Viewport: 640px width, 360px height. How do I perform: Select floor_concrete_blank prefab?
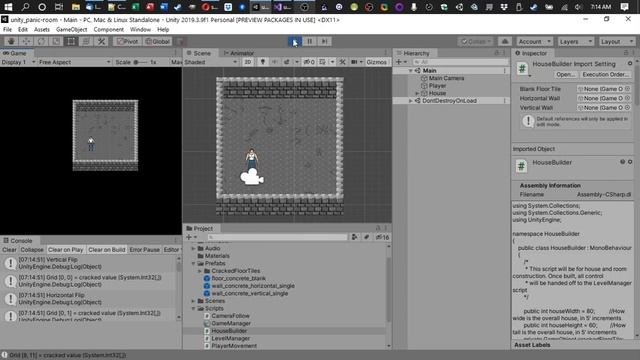tap(238, 278)
